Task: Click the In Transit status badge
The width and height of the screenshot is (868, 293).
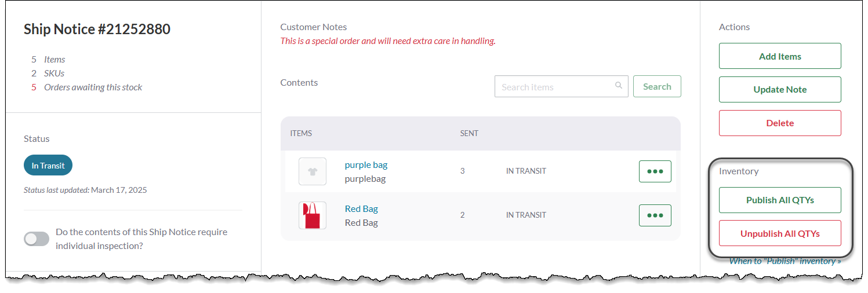Action: [48, 165]
